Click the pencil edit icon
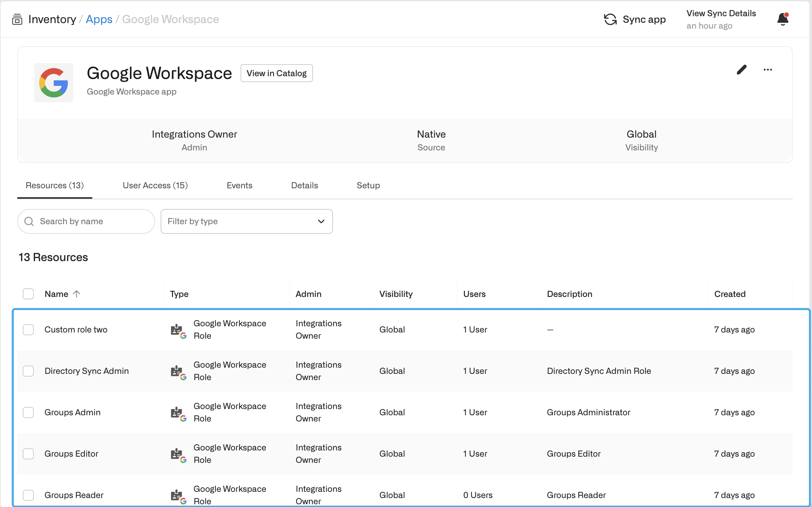Viewport: 812px width, 507px height. click(x=741, y=70)
